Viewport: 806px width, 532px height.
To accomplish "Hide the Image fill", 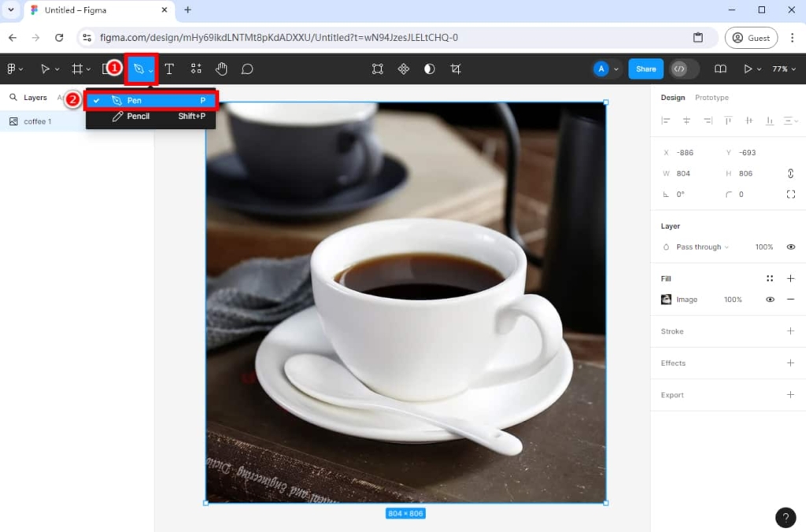I will (771, 299).
